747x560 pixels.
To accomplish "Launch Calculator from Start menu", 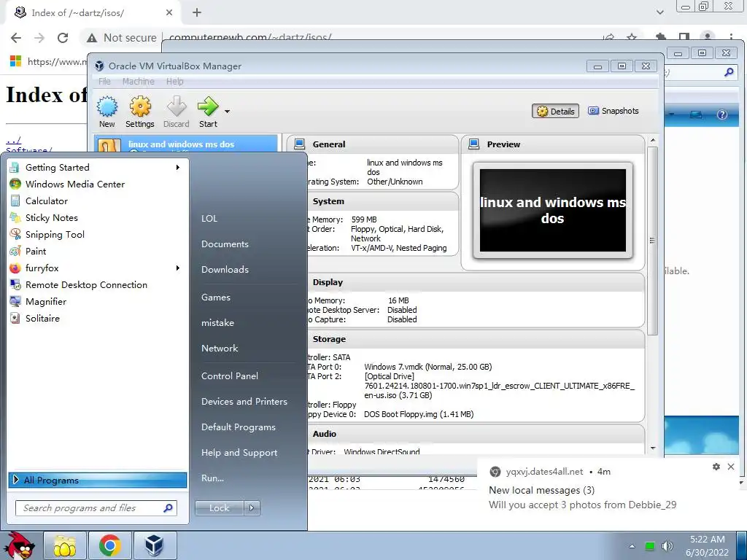I will click(x=96, y=201).
